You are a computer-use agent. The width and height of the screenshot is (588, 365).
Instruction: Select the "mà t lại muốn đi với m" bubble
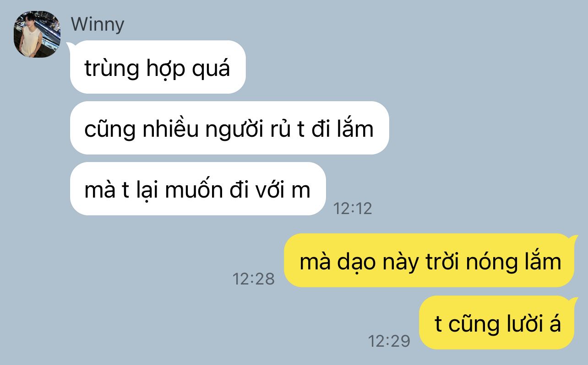tap(198, 188)
